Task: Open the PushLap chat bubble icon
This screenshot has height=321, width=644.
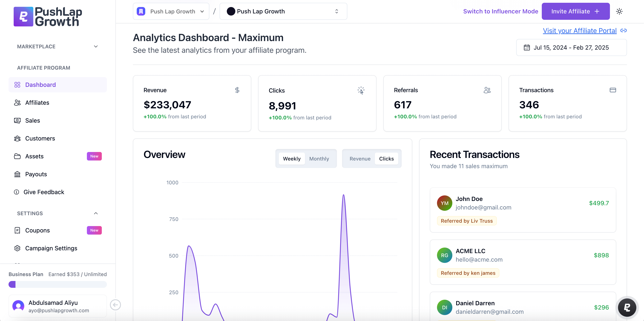Action: [627, 307]
